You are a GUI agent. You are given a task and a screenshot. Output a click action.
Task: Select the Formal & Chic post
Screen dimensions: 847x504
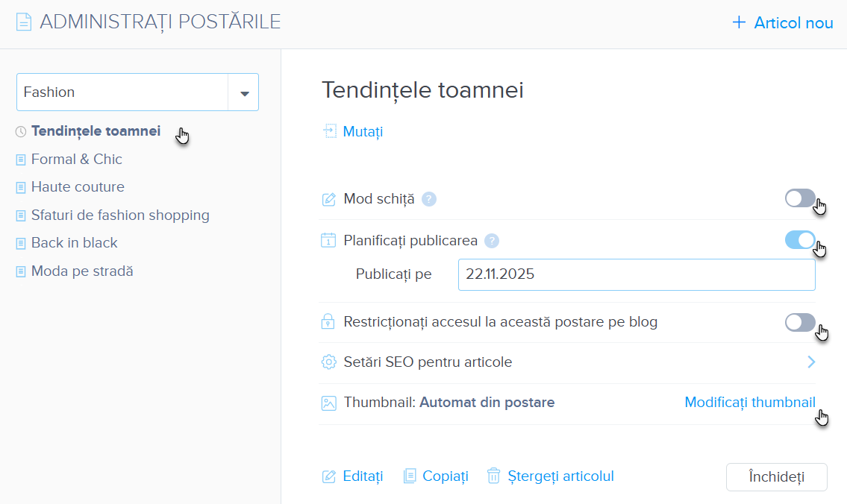pos(76,160)
